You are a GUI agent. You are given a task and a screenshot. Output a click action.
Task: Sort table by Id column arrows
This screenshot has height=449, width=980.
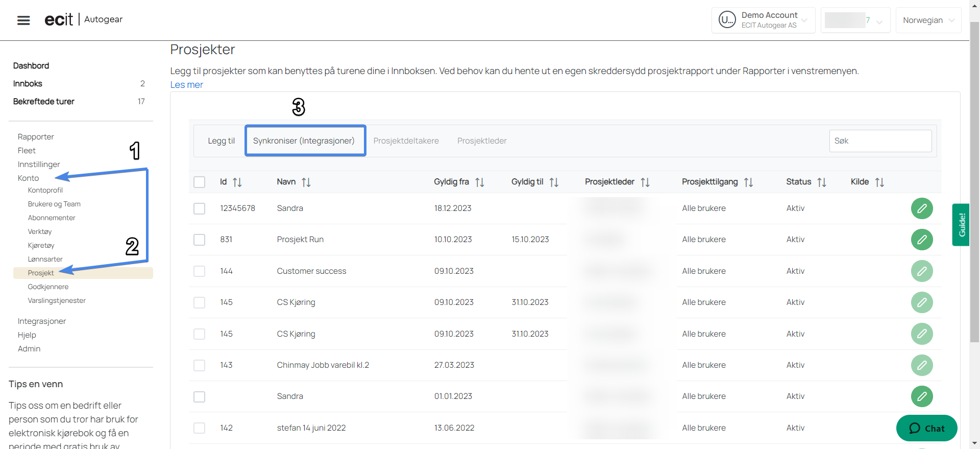[x=237, y=182]
